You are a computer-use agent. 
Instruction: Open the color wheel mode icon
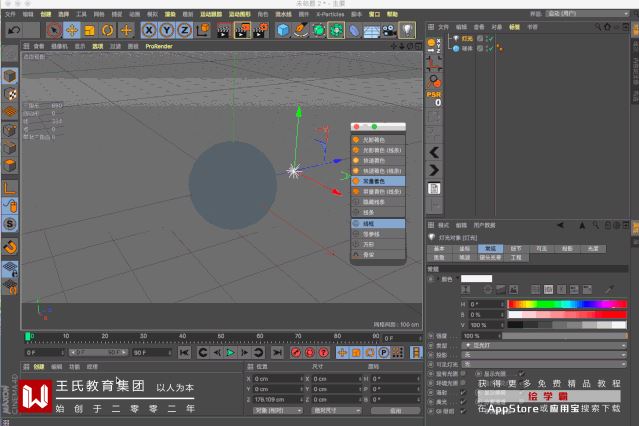click(488, 289)
